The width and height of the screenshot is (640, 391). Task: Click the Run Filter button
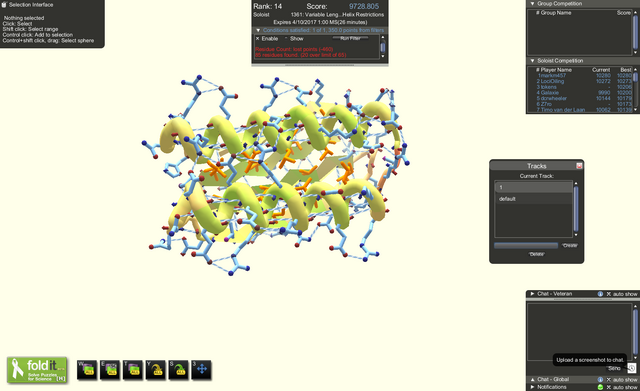point(351,38)
